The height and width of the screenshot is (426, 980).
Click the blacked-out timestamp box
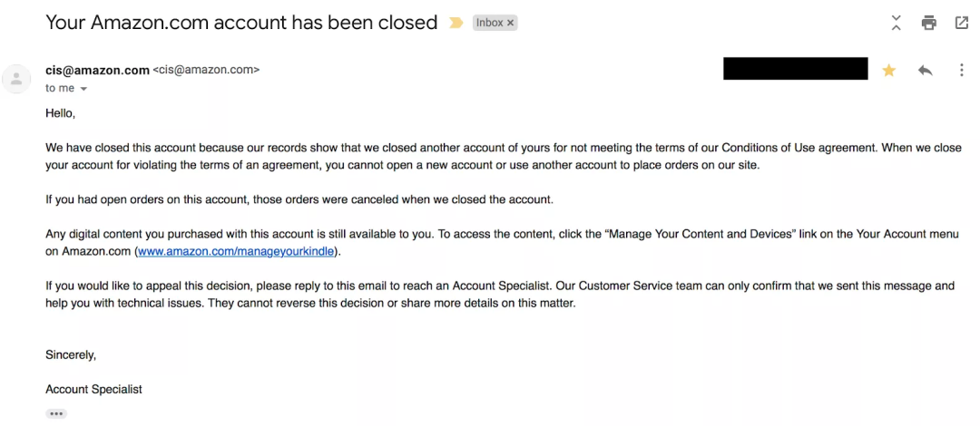click(795, 69)
